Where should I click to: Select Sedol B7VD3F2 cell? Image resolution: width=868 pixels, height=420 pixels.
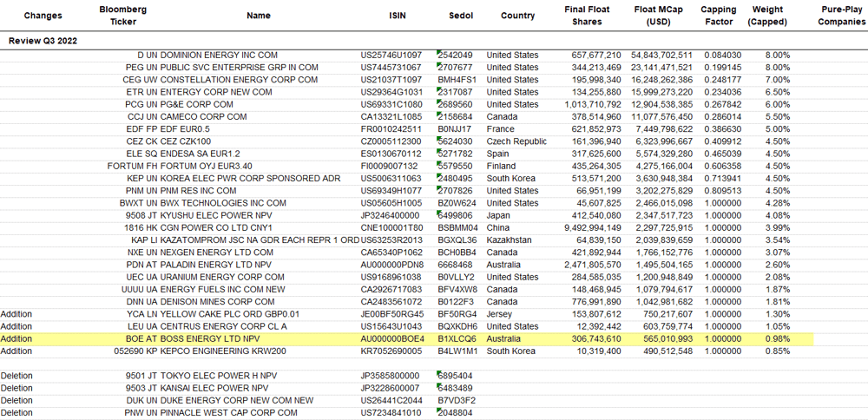tap(457, 400)
